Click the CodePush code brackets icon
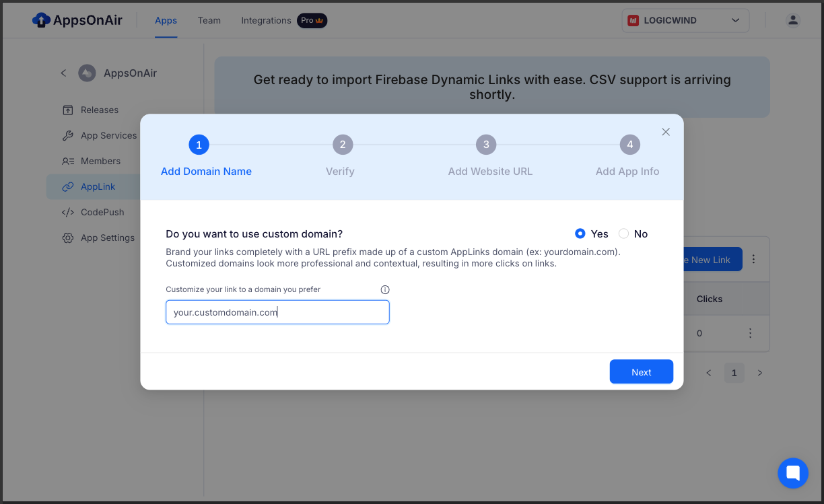The image size is (824, 504). pos(68,212)
